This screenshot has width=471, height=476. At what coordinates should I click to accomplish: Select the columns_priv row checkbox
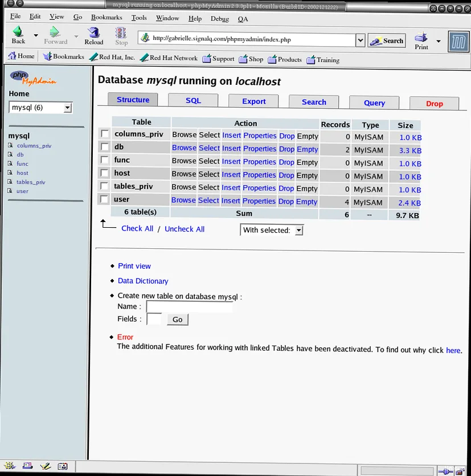104,134
